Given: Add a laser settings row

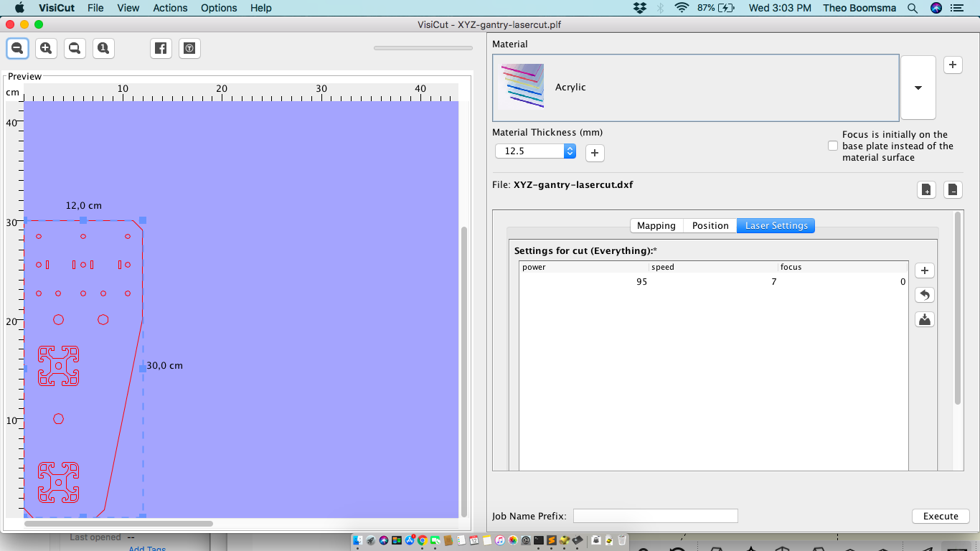Looking at the screenshot, I should pos(925,270).
